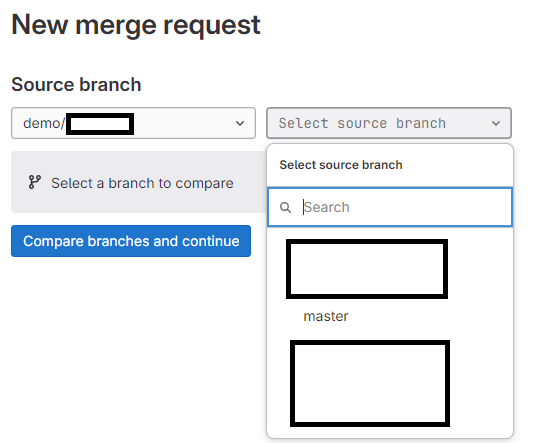Click the redacted project name after demo/
The width and height of the screenshot is (540, 443).
(x=100, y=124)
